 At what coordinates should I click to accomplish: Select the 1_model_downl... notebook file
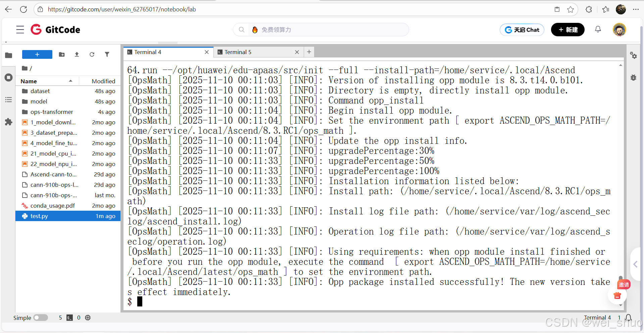pyautogui.click(x=68, y=122)
